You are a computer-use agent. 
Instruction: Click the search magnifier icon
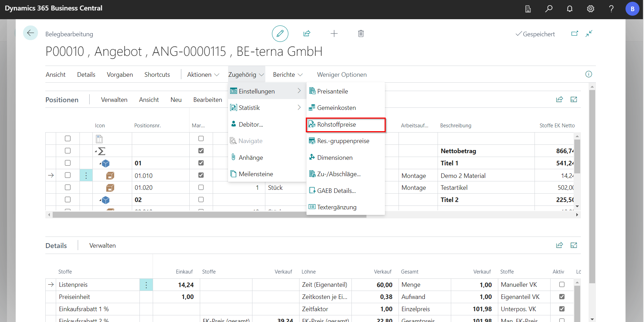(x=549, y=9)
